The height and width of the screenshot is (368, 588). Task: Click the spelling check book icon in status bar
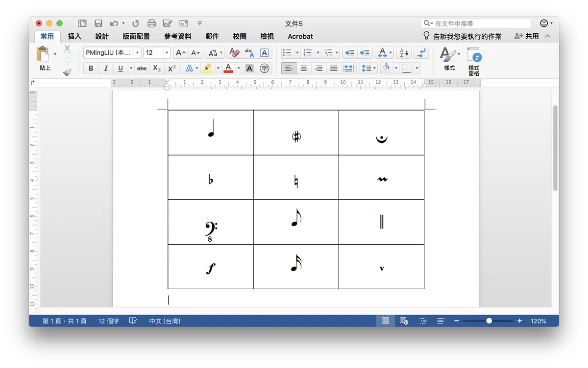coord(133,321)
